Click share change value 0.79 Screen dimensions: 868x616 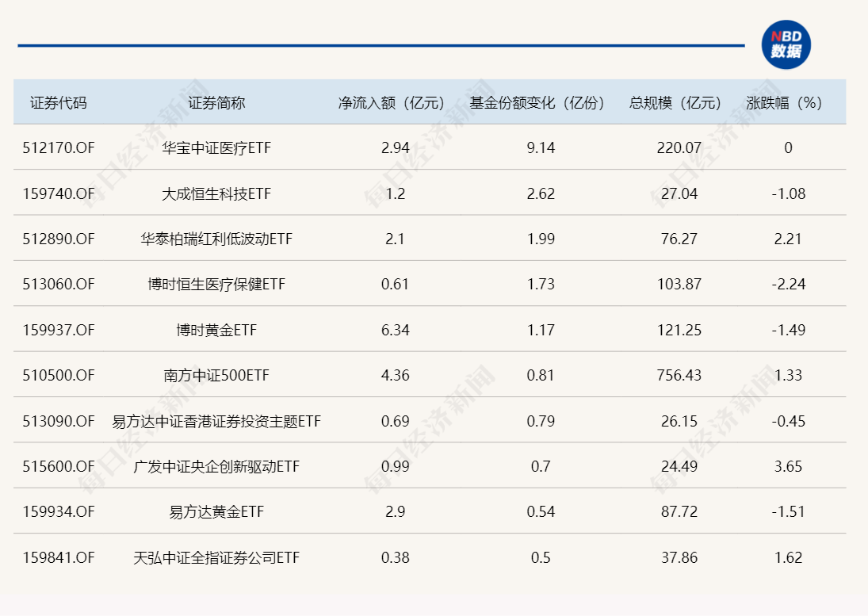click(x=541, y=422)
